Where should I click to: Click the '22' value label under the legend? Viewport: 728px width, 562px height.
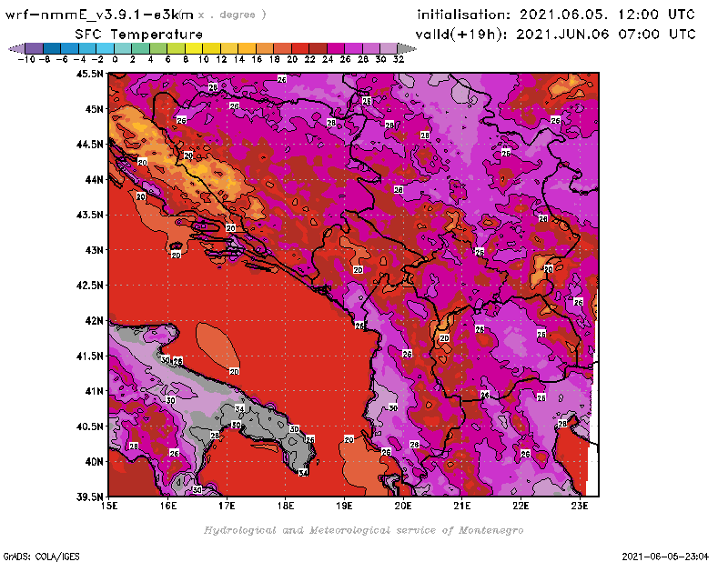point(310,60)
